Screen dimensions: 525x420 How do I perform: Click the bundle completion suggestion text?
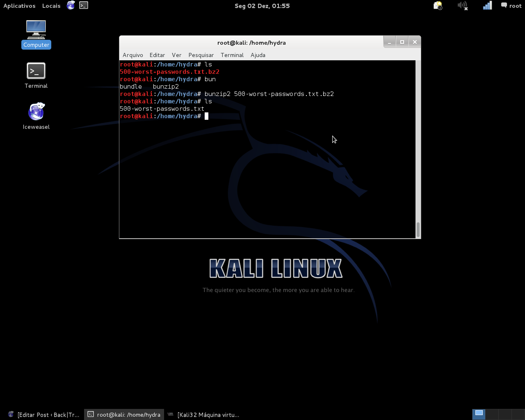[131, 87]
